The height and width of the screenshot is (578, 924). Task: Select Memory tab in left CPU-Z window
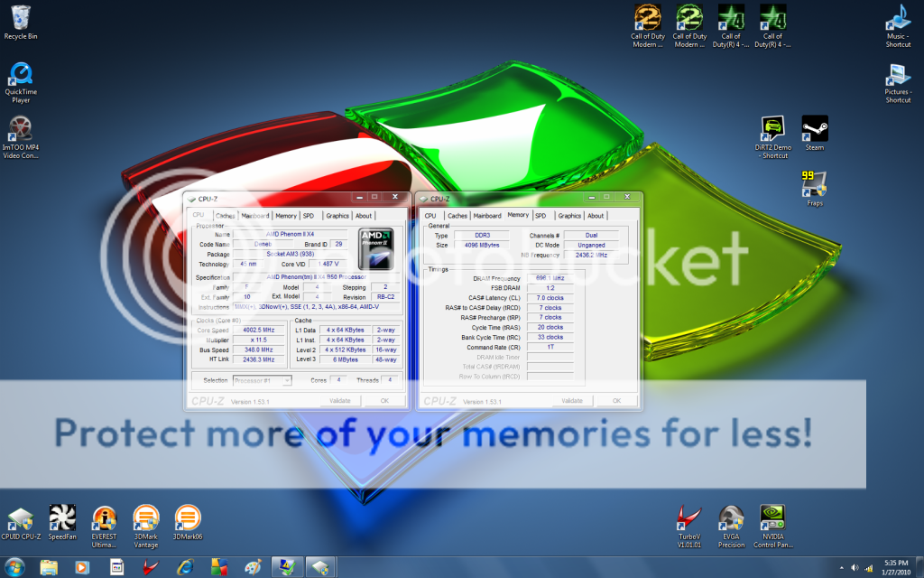(x=286, y=216)
